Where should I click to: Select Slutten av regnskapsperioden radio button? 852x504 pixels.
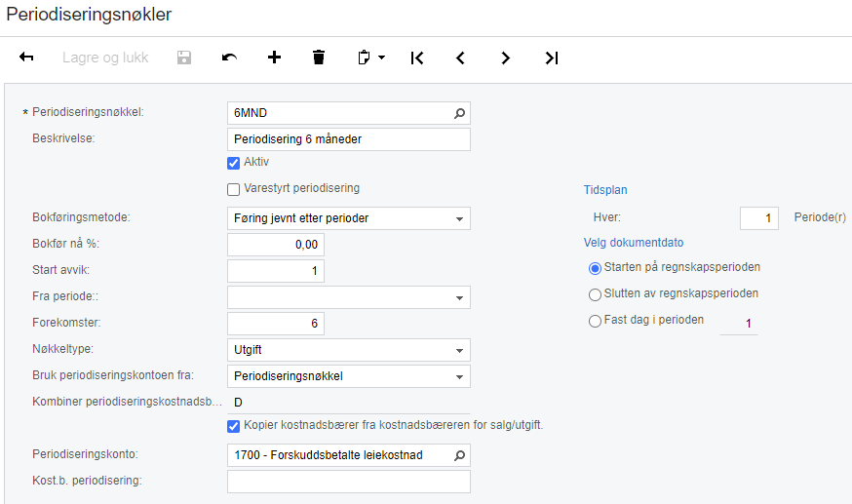click(595, 294)
